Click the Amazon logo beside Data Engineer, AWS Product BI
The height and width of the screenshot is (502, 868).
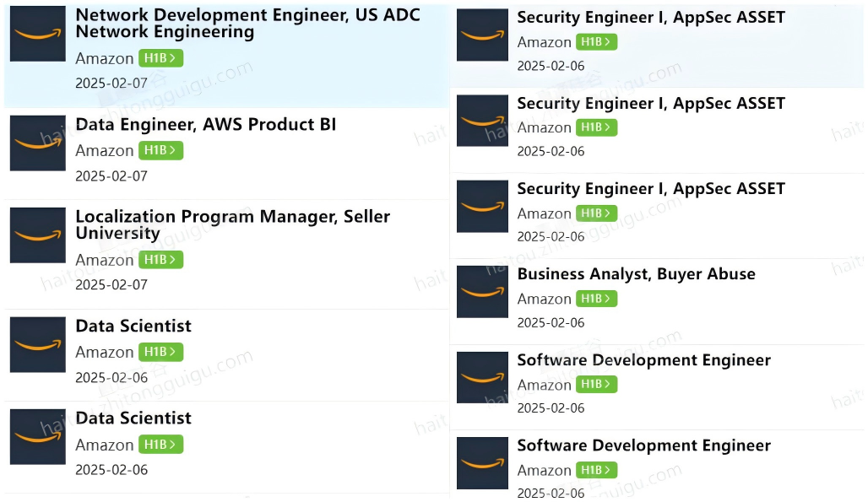pos(38,143)
